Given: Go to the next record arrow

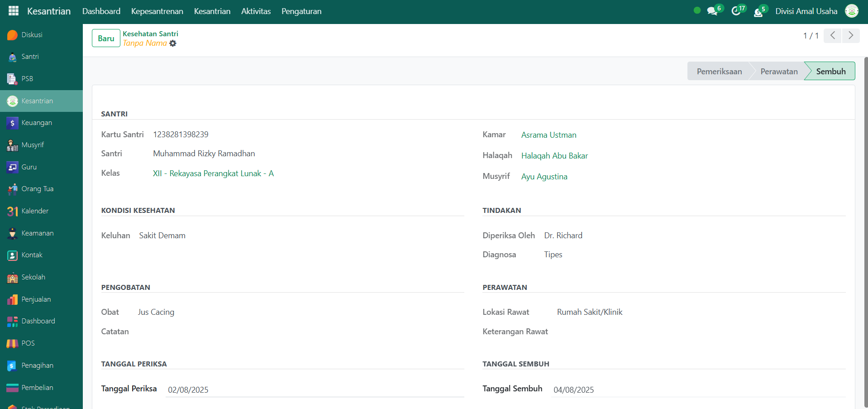Looking at the screenshot, I should point(851,35).
